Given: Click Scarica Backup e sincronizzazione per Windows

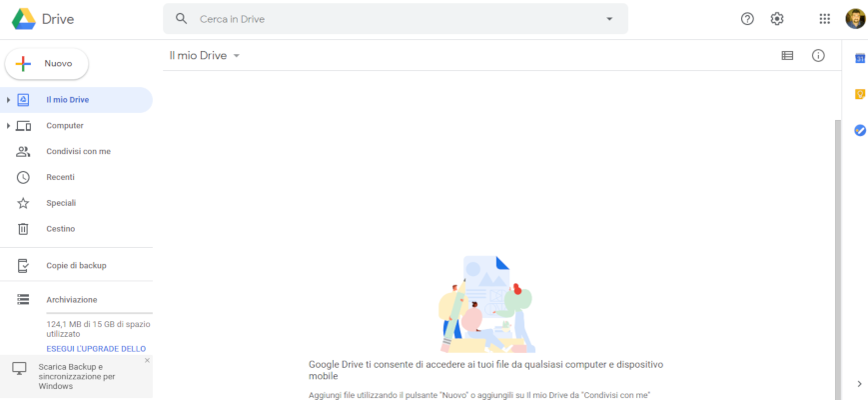Looking at the screenshot, I should tap(77, 377).
